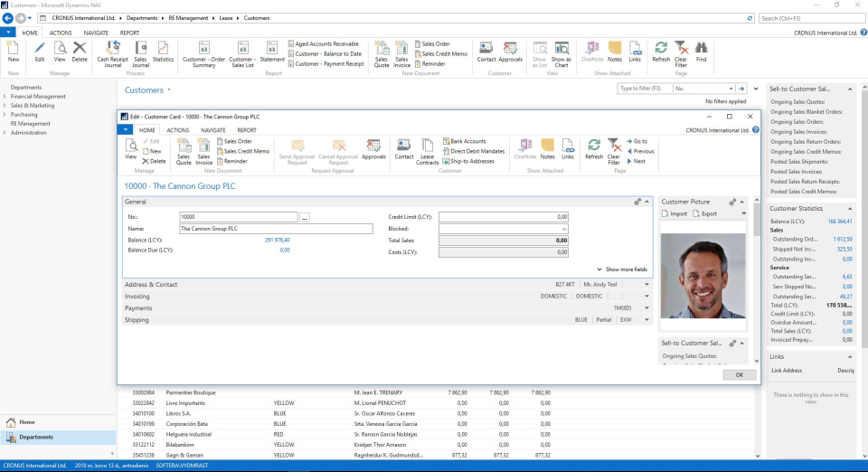Viewport: 868px width, 472px height.
Task: Click Import under Customer Picture
Action: (675, 213)
